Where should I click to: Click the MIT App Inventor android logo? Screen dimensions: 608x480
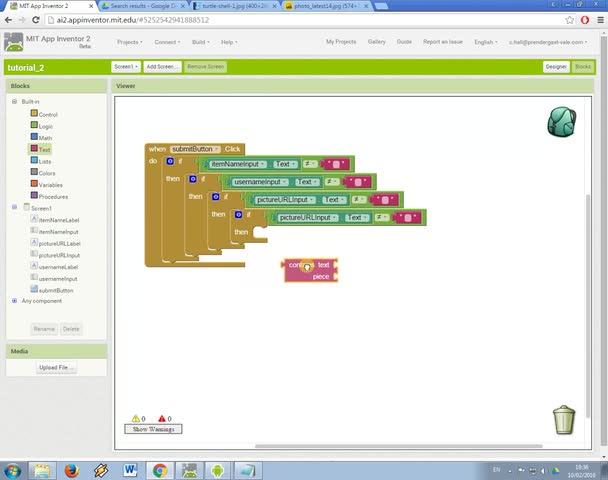[14, 42]
